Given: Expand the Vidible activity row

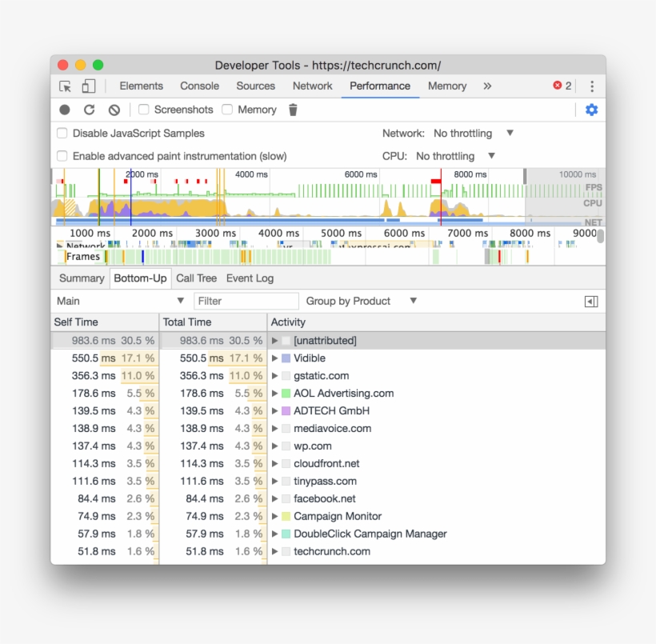Looking at the screenshot, I should click(274, 358).
